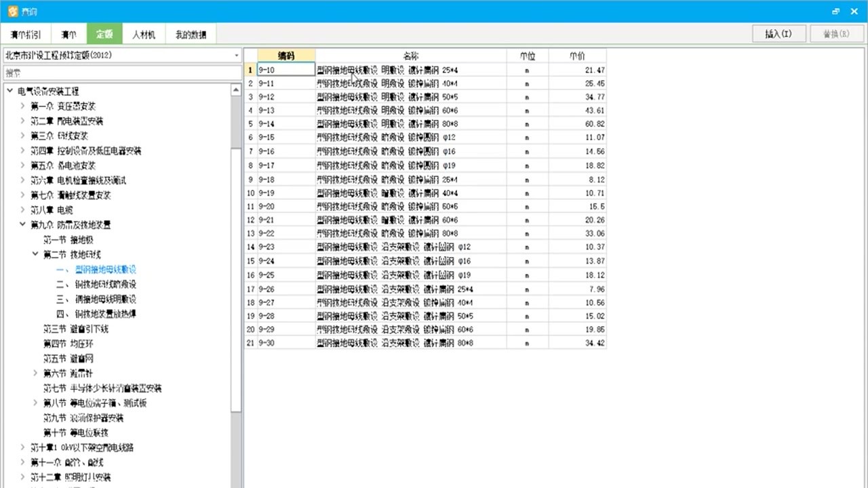Select 二、铜接地母线暗敷设 in the tree
This screenshot has width=868, height=488.
[96, 284]
